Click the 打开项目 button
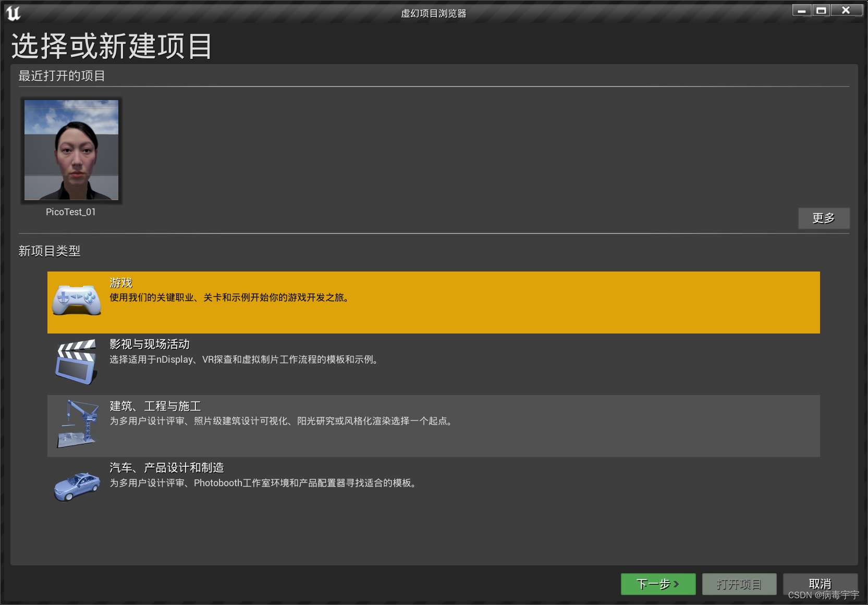The width and height of the screenshot is (868, 605). pos(739,584)
